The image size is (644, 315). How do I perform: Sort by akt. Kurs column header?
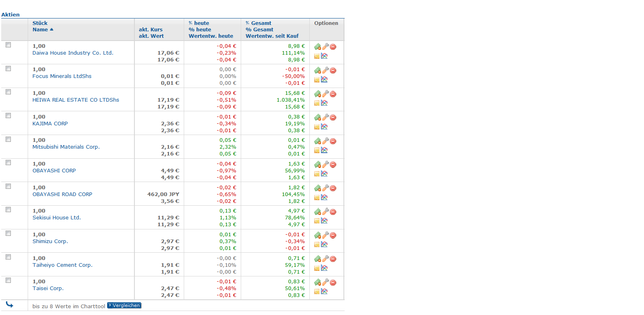tap(150, 29)
